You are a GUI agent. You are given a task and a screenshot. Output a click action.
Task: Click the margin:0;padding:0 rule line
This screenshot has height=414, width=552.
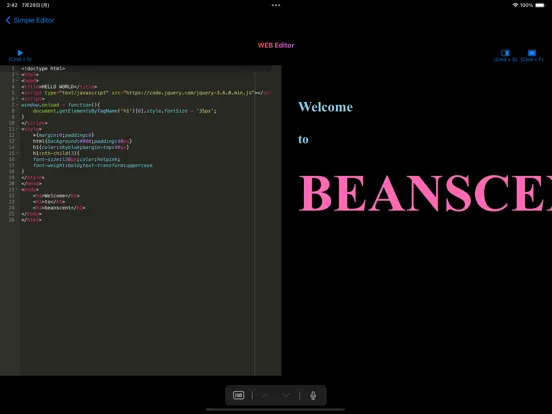[x=63, y=135]
